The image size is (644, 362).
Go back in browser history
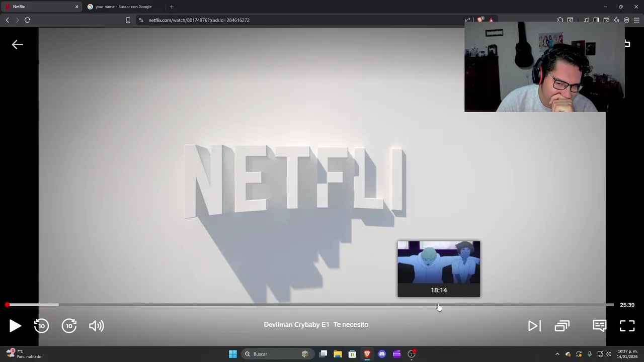point(7,20)
